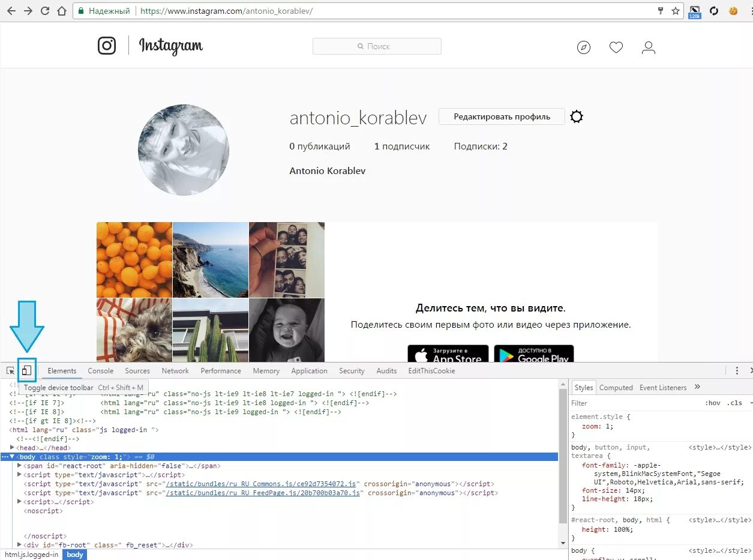Click the coastline photo thumbnail
753x560 pixels.
click(x=211, y=260)
